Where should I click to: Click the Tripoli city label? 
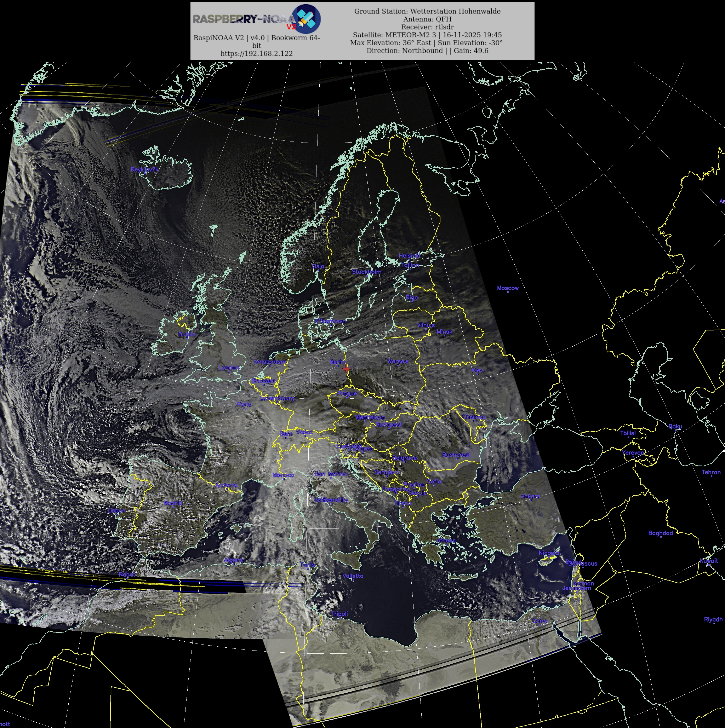(339, 613)
